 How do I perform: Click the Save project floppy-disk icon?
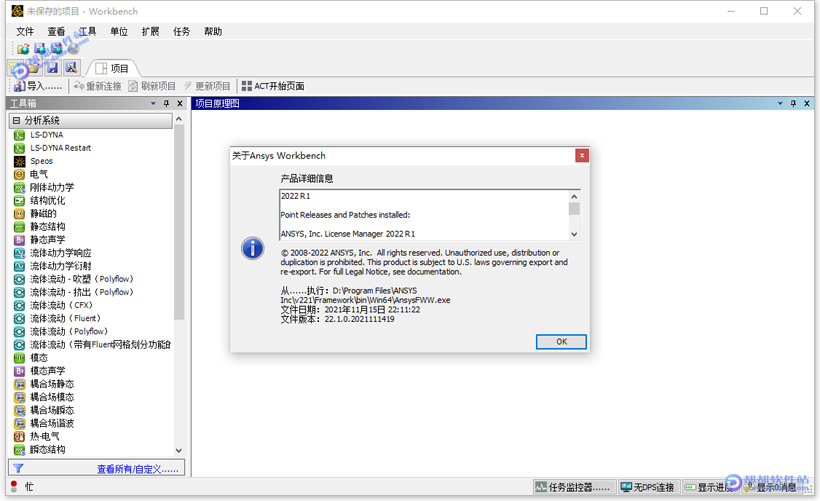click(x=52, y=67)
